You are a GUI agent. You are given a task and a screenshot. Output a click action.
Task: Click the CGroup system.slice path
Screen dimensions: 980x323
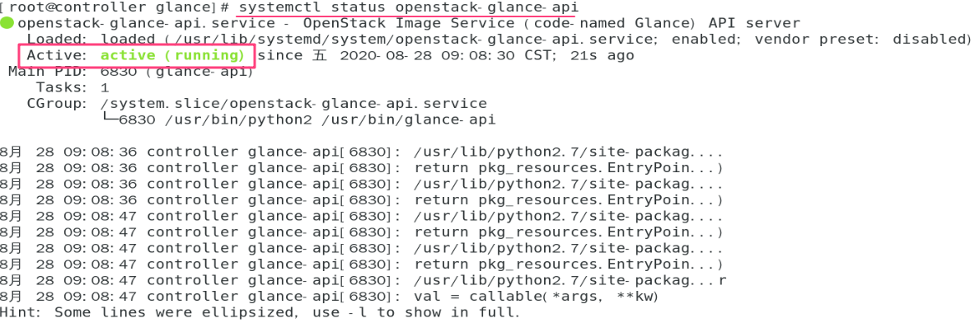293,104
